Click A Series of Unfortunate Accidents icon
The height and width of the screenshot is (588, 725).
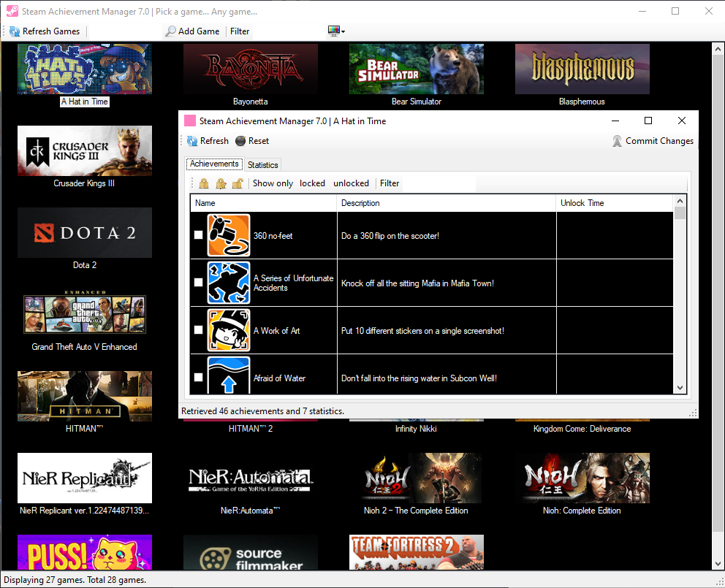pos(229,283)
